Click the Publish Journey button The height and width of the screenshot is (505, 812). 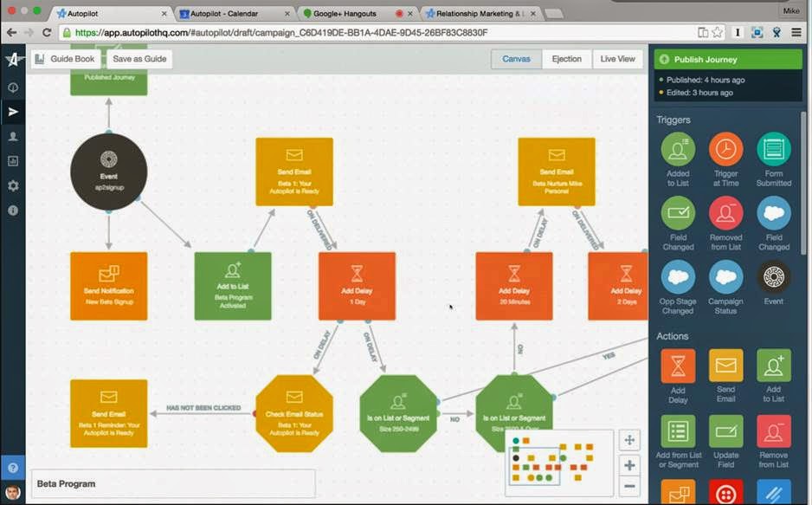[727, 59]
